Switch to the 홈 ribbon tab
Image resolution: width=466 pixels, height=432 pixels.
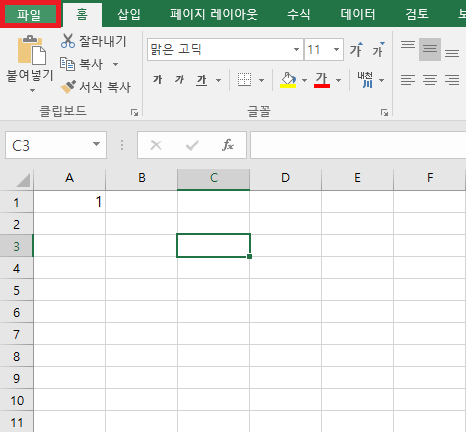point(82,15)
